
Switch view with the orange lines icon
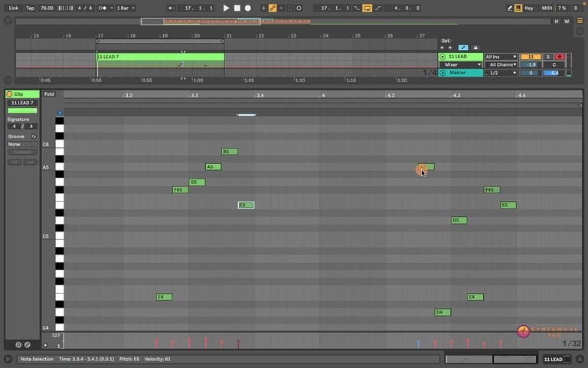580,21
